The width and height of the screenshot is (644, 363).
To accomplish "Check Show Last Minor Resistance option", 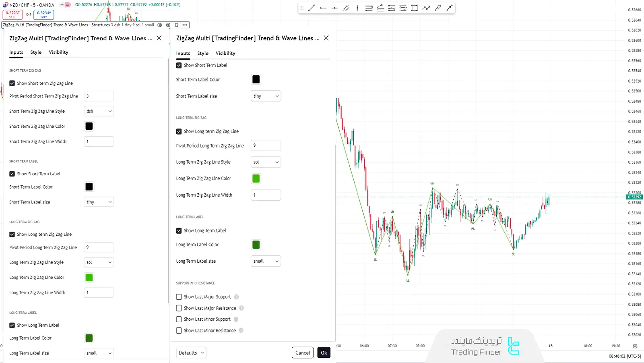I will [x=179, y=331].
